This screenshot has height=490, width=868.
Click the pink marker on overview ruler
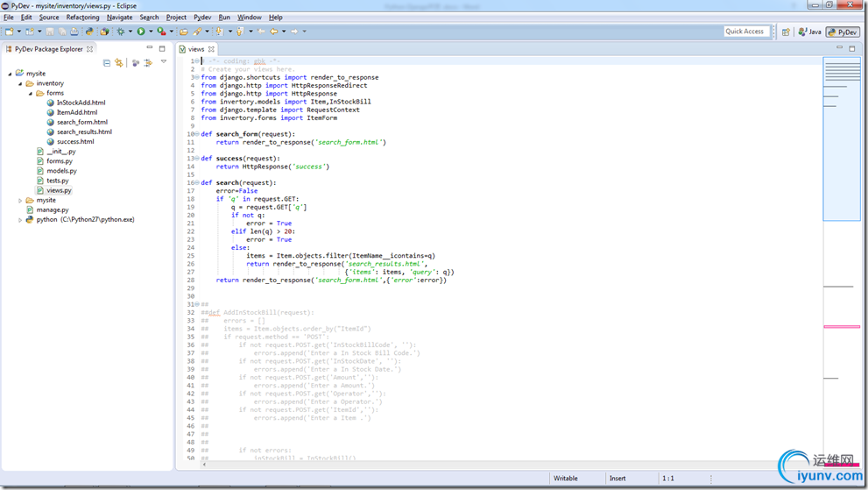tap(842, 327)
